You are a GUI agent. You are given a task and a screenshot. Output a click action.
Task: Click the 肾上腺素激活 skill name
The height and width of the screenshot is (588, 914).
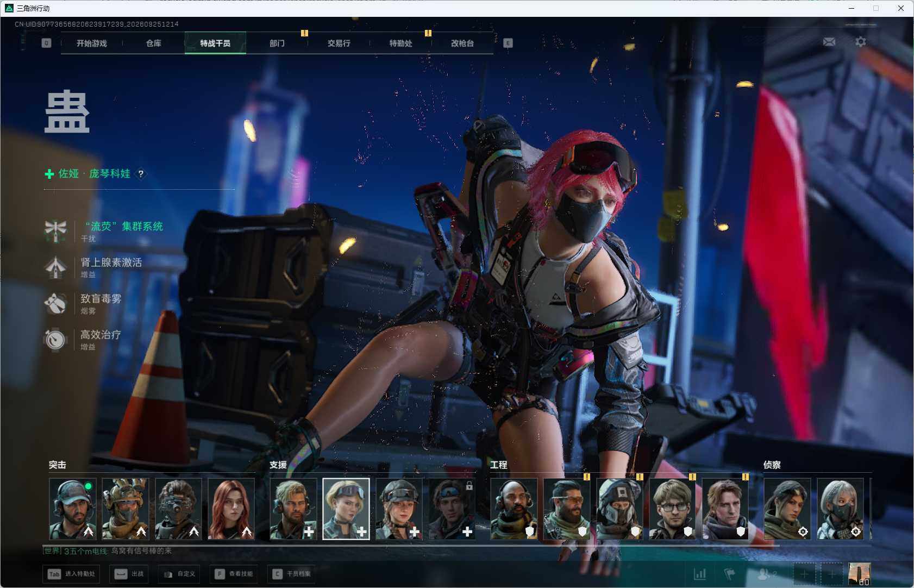point(111,262)
